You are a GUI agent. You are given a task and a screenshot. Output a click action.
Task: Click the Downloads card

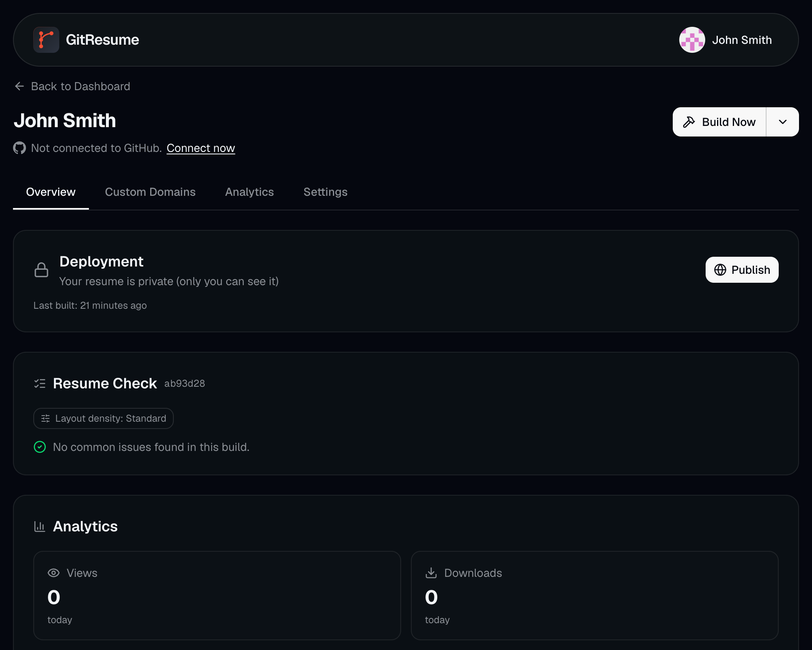coord(595,596)
